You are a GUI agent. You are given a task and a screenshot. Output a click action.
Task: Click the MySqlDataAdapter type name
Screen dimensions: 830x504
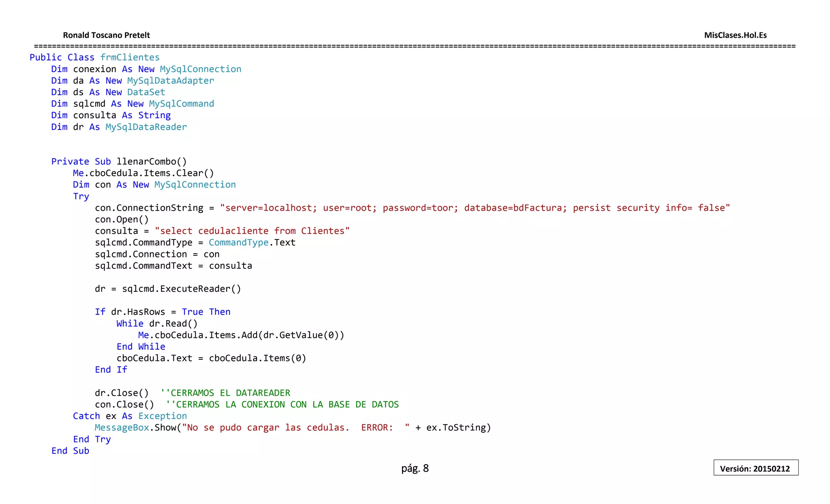pos(170,81)
